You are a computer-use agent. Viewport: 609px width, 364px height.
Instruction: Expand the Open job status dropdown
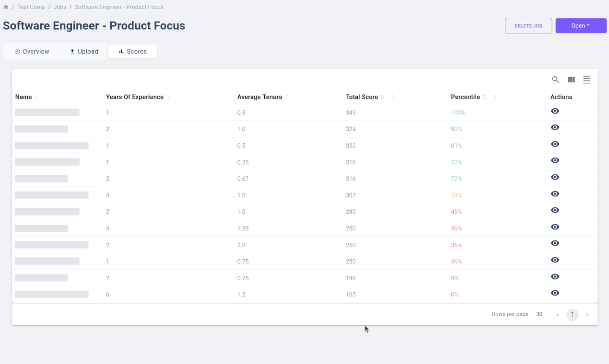tap(581, 26)
